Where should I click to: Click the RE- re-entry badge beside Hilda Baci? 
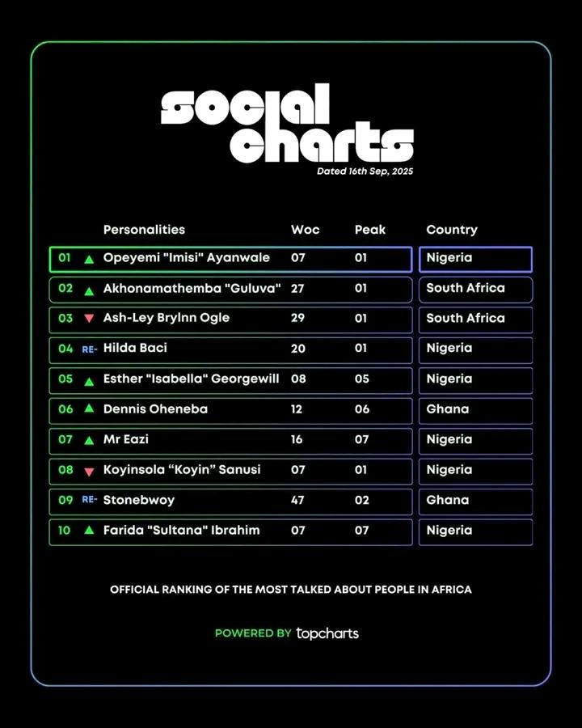pyautogui.click(x=89, y=349)
